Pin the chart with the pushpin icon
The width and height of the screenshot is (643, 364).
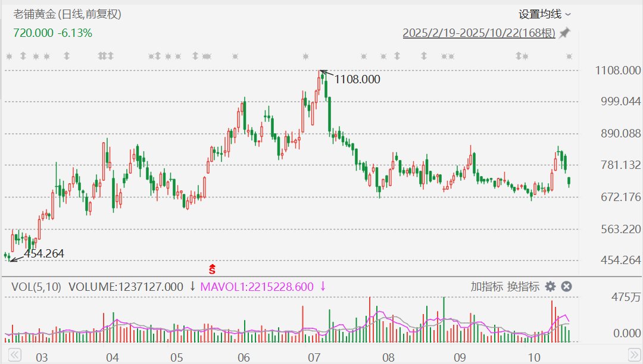(564, 33)
